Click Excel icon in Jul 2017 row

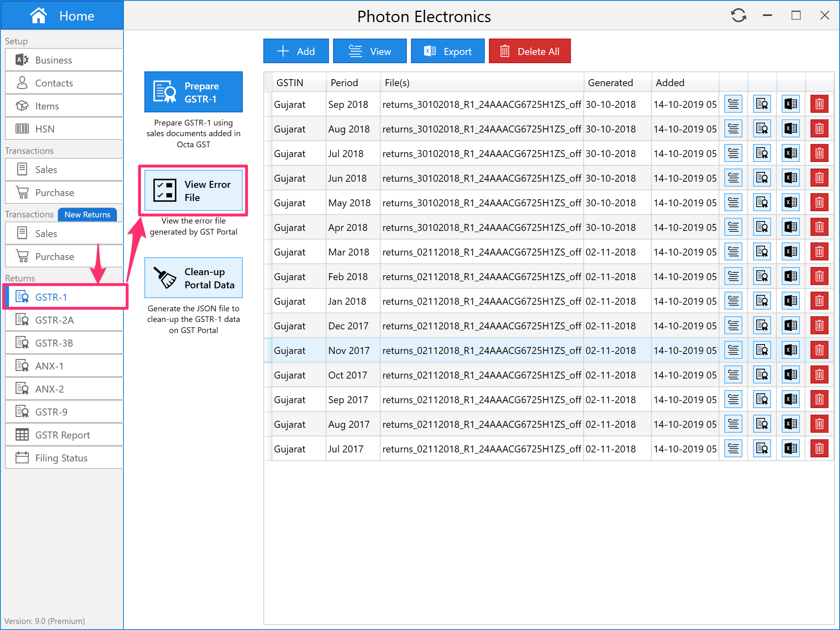coord(790,449)
